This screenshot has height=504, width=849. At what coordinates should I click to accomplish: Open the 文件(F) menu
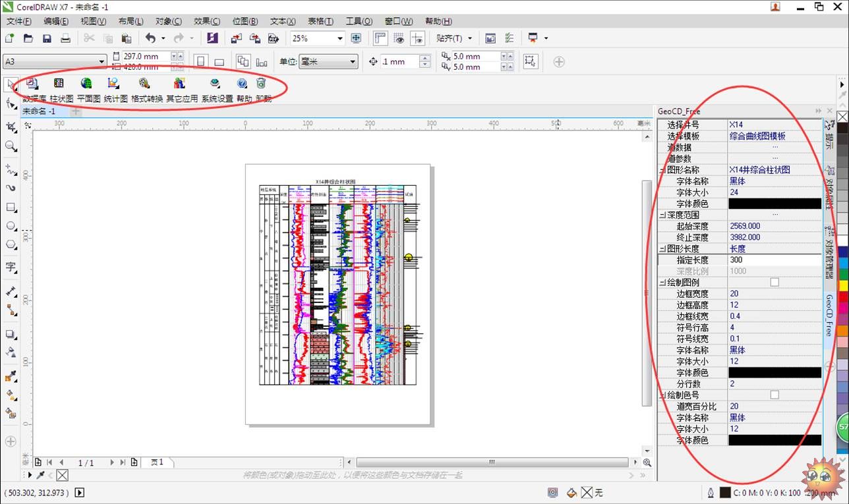coord(19,21)
